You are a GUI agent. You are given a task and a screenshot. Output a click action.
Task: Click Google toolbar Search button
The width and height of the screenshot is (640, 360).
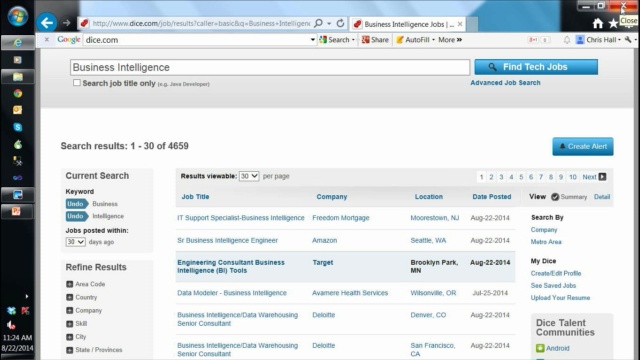[337, 40]
